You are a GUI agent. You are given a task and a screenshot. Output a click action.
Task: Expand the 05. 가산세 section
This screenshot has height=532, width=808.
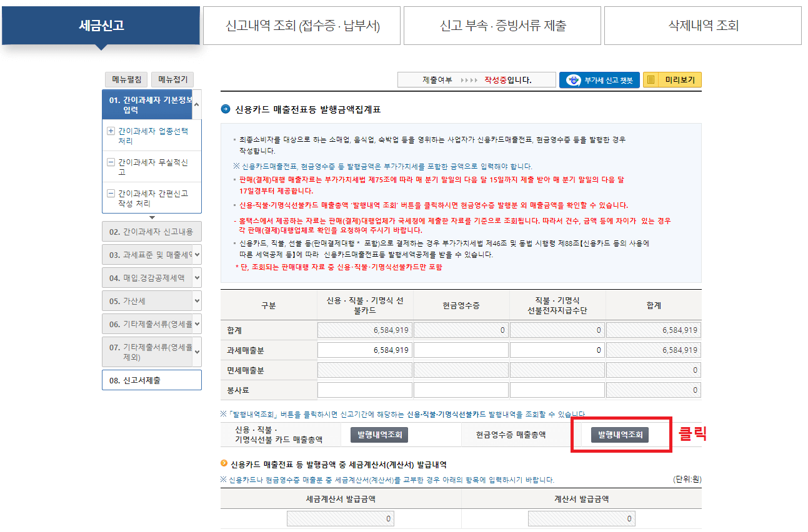(x=151, y=300)
